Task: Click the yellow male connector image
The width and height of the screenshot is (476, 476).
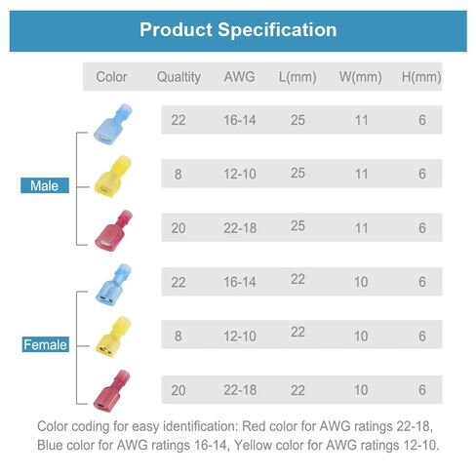Action: click(113, 177)
